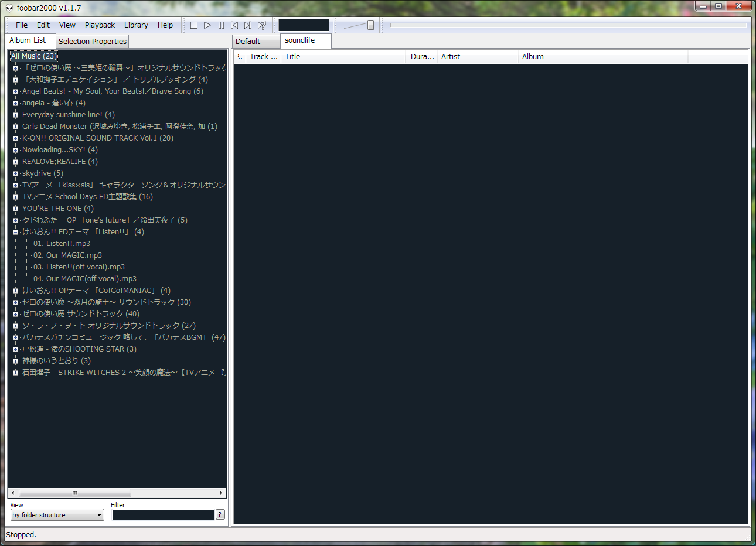
Task: Select ソ・ラ・ノ・ヲ・ト オリジナルサウンドトラック (27)
Action: (109, 326)
